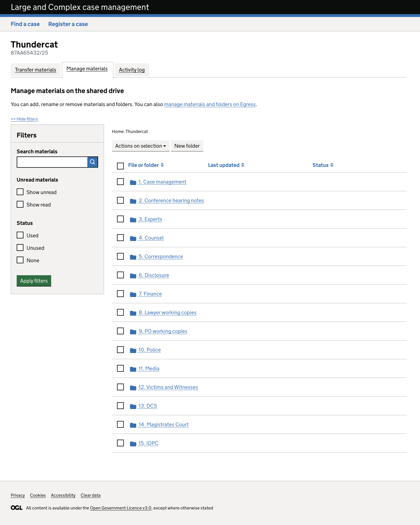The height and width of the screenshot is (525, 420).
Task: Open the Actions on selection dropdown
Action: 140,146
